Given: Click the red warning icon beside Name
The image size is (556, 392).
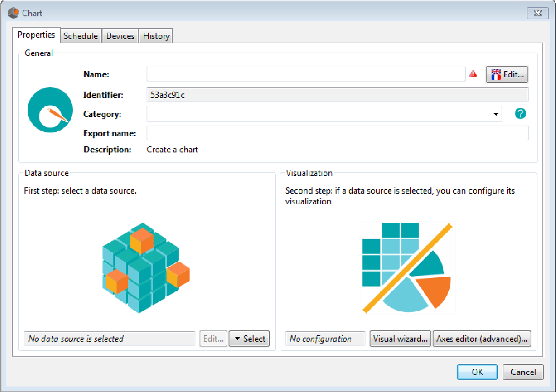Looking at the screenshot, I should tap(473, 74).
